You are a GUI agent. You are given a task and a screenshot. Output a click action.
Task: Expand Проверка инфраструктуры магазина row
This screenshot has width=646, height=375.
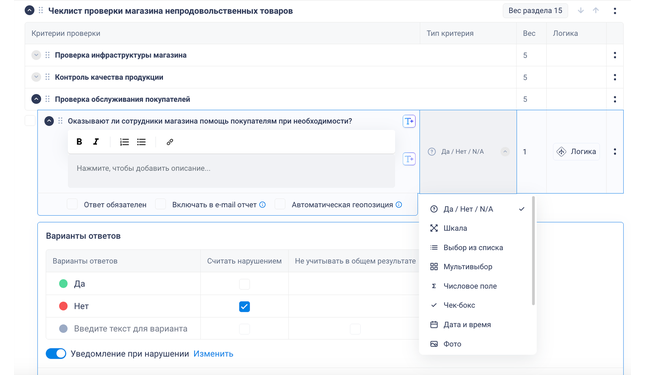(x=36, y=55)
